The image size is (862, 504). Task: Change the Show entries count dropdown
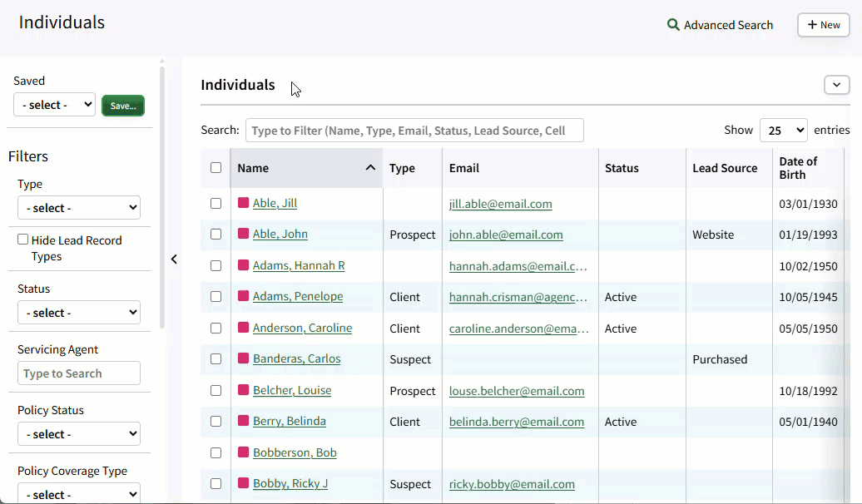[784, 131]
